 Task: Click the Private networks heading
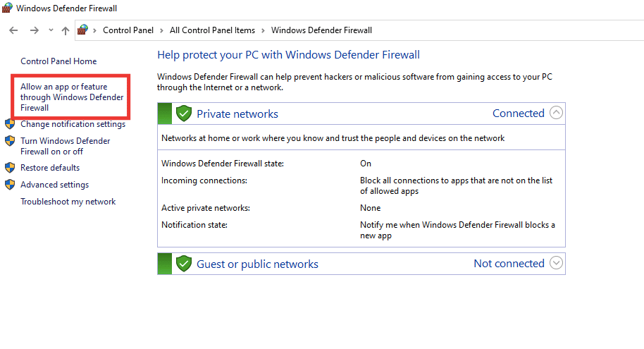coord(237,114)
